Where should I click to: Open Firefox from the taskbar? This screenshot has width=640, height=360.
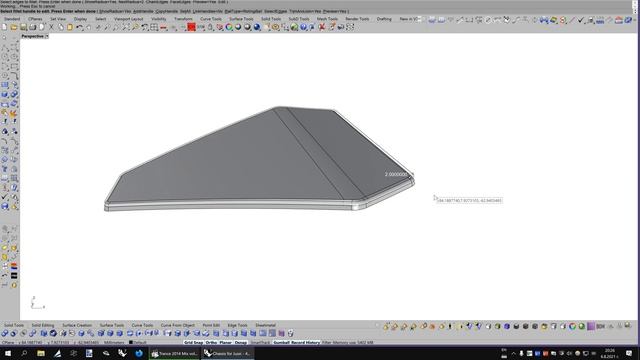[x=139, y=353]
